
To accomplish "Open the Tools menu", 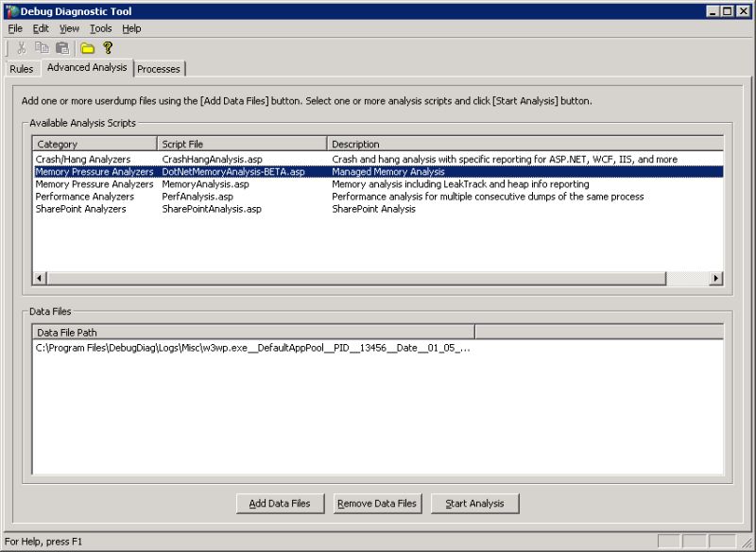I will pyautogui.click(x=99, y=28).
